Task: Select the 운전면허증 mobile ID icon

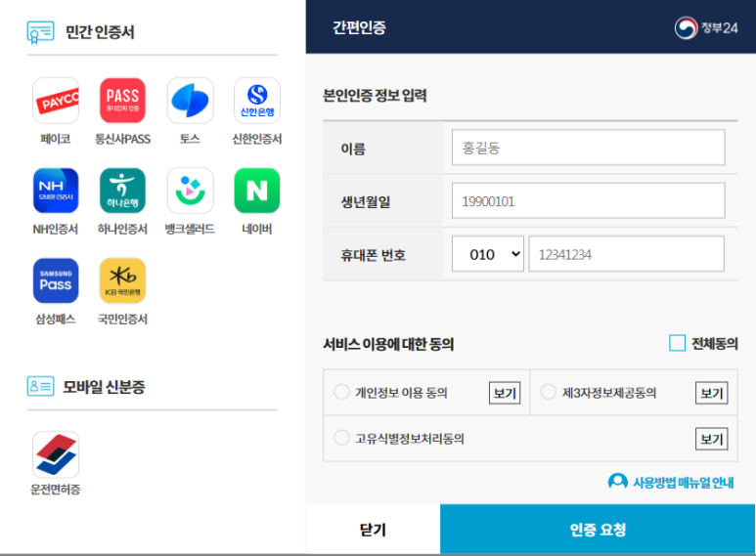Action: click(x=56, y=454)
